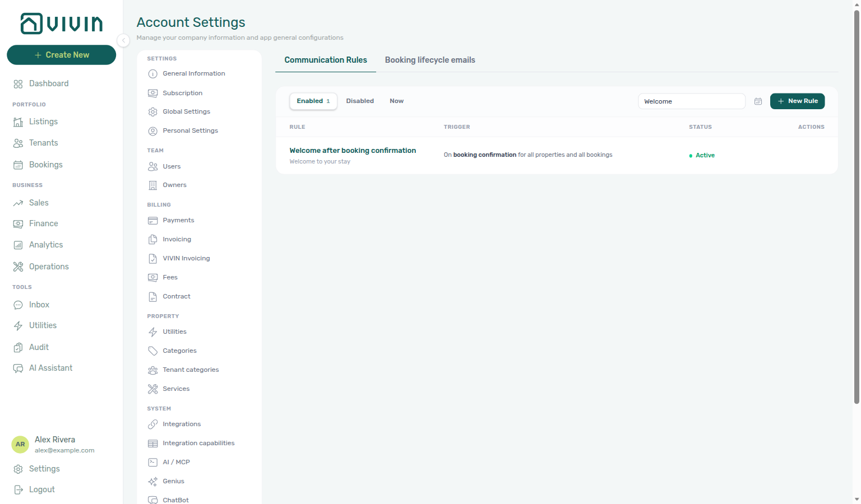Click the rule trigger description text
This screenshot has width=861, height=504.
click(x=527, y=155)
